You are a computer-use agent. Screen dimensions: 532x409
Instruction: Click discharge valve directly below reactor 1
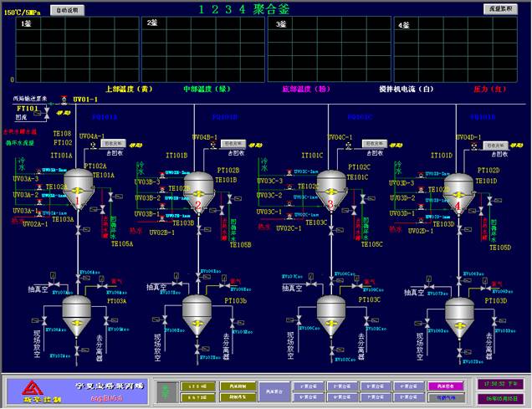coord(79,230)
